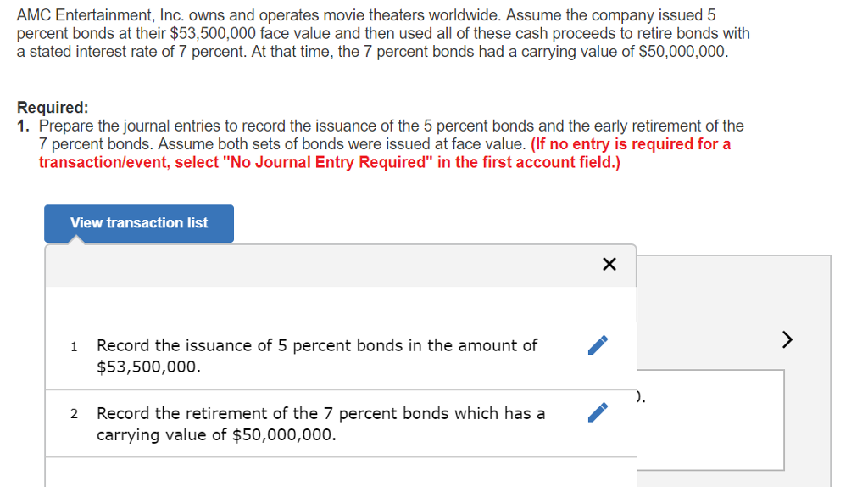
Task: Click the Required heading
Action: [x=53, y=107]
